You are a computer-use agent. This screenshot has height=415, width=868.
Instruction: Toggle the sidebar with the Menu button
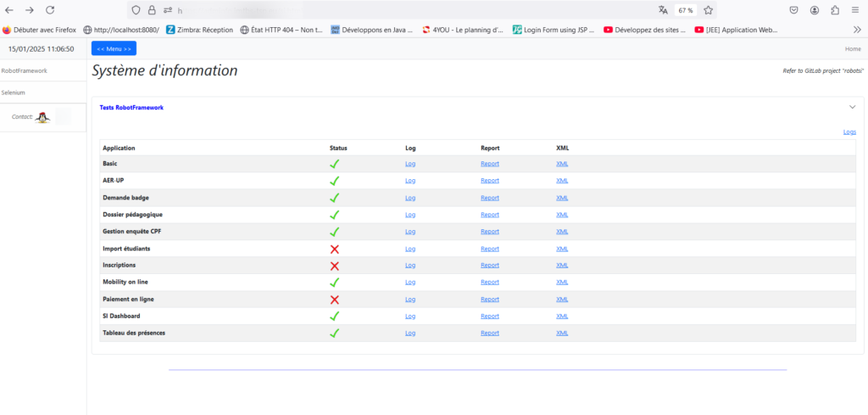114,48
